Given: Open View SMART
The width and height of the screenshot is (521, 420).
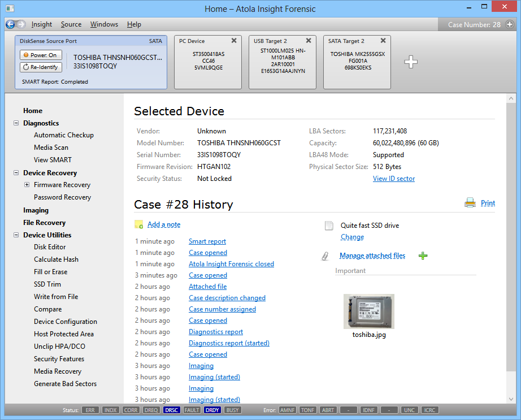Looking at the screenshot, I should 53,160.
